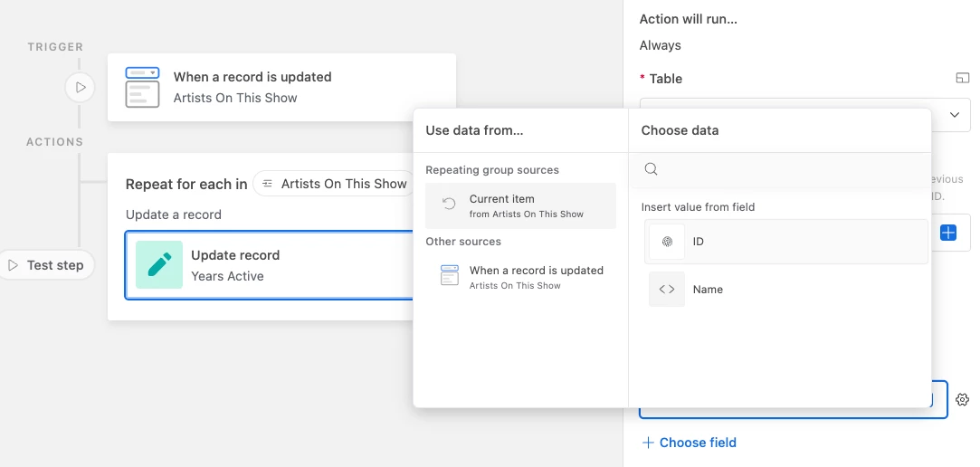Image resolution: width=980 pixels, height=467 pixels.
Task: Click the Choose field link
Action: tap(690, 443)
